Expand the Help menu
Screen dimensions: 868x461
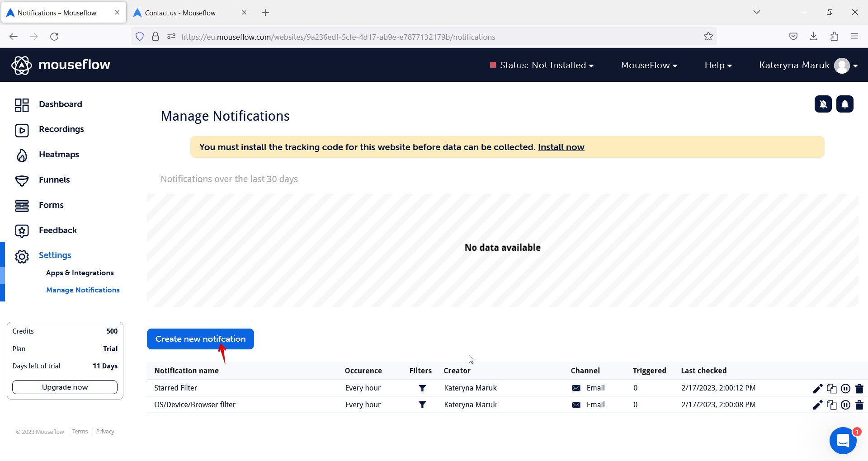718,65
